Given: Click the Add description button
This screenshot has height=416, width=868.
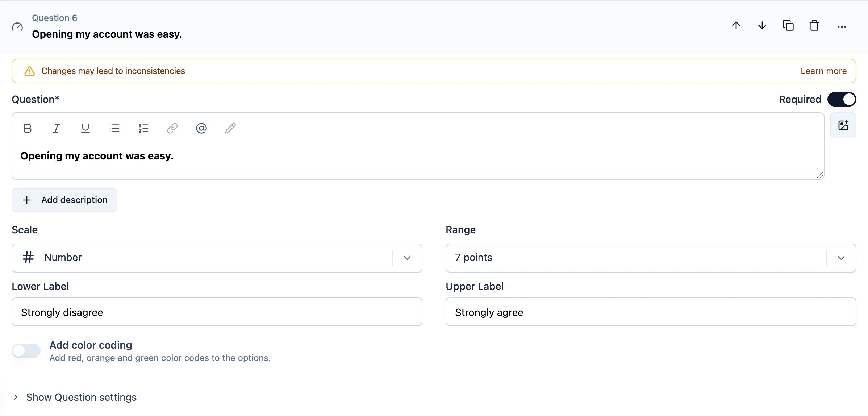Looking at the screenshot, I should 64,200.
